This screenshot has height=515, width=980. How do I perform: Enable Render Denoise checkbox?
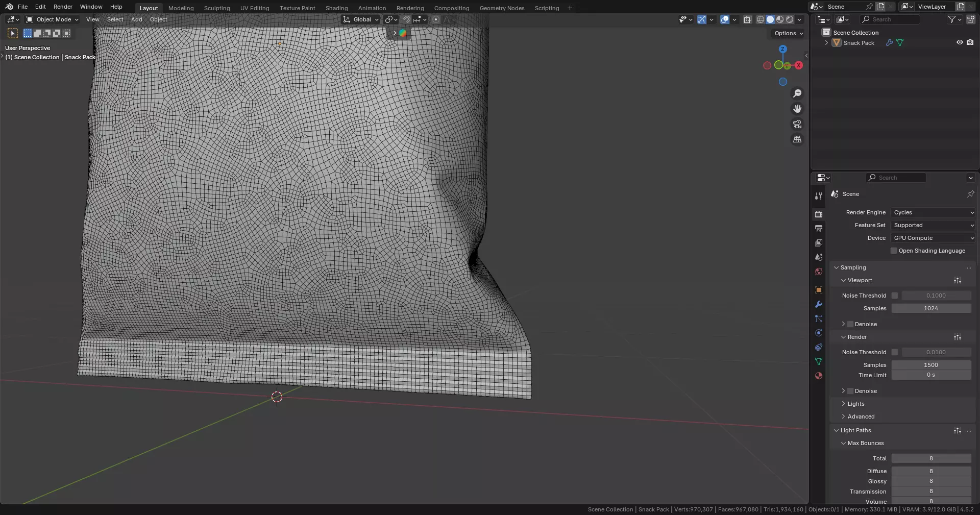pyautogui.click(x=850, y=391)
